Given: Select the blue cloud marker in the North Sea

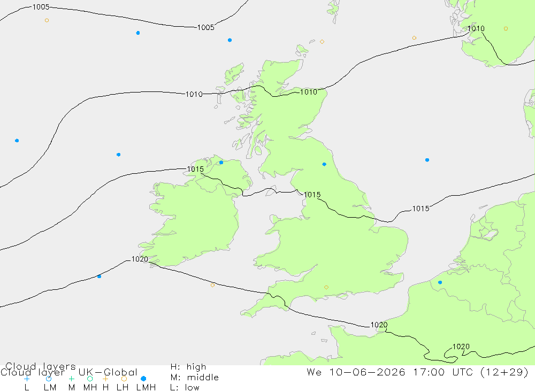Looking at the screenshot, I should click(427, 160).
